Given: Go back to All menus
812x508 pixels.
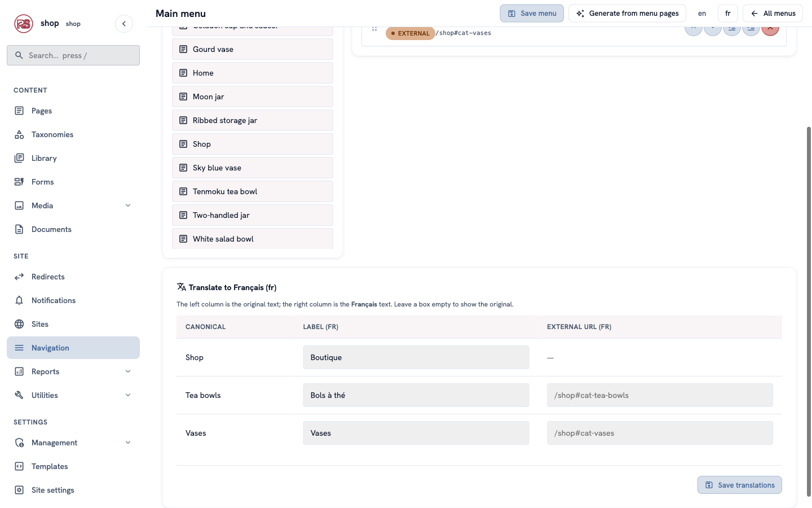Looking at the screenshot, I should [773, 14].
